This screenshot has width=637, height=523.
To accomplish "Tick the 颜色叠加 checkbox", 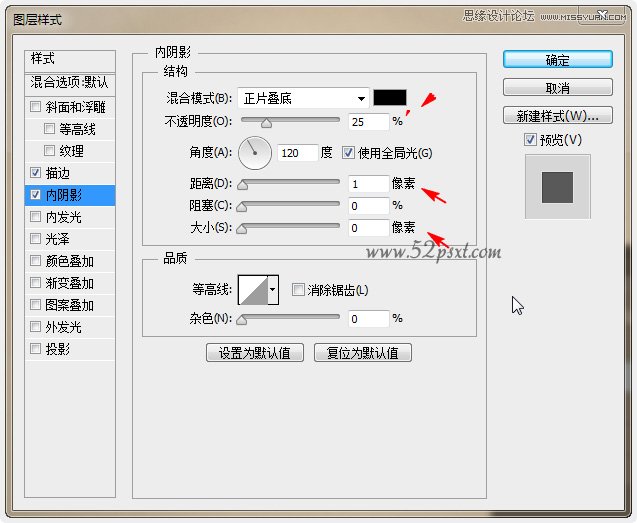I will (36, 260).
